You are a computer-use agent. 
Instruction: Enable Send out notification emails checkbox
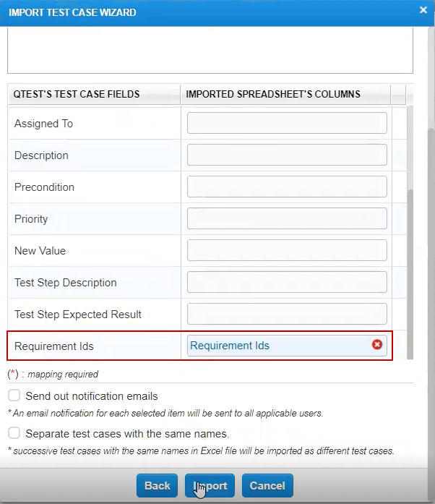(x=14, y=396)
